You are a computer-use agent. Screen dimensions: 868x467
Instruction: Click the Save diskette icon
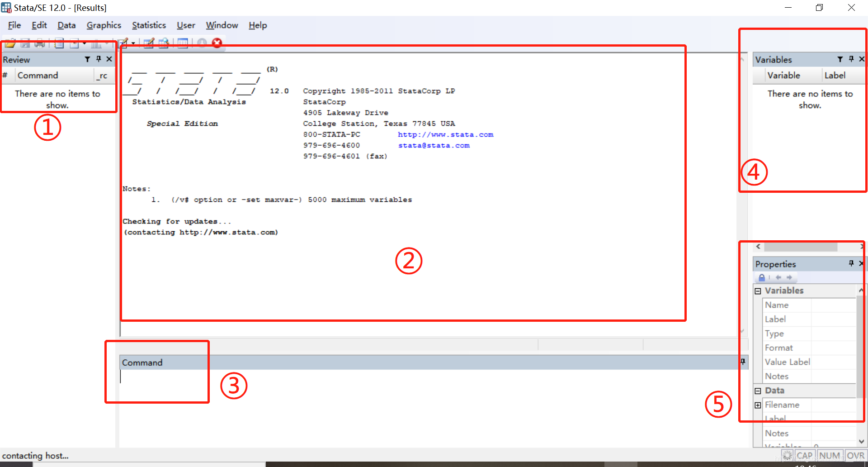pyautogui.click(x=25, y=43)
